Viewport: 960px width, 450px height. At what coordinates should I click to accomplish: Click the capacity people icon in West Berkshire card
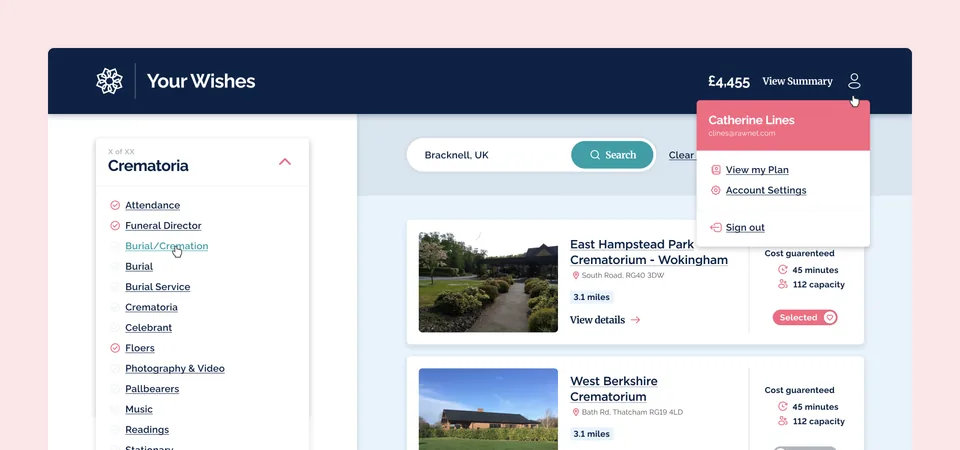pos(782,421)
